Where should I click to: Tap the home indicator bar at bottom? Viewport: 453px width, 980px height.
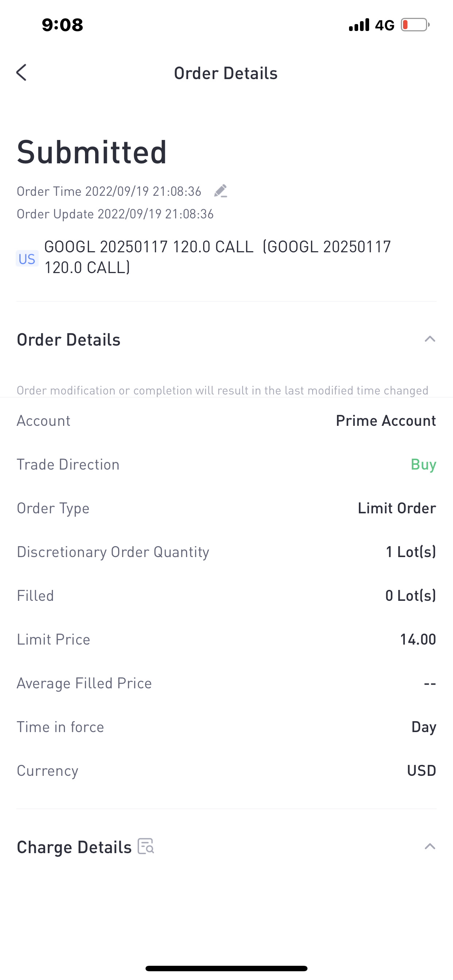click(226, 968)
